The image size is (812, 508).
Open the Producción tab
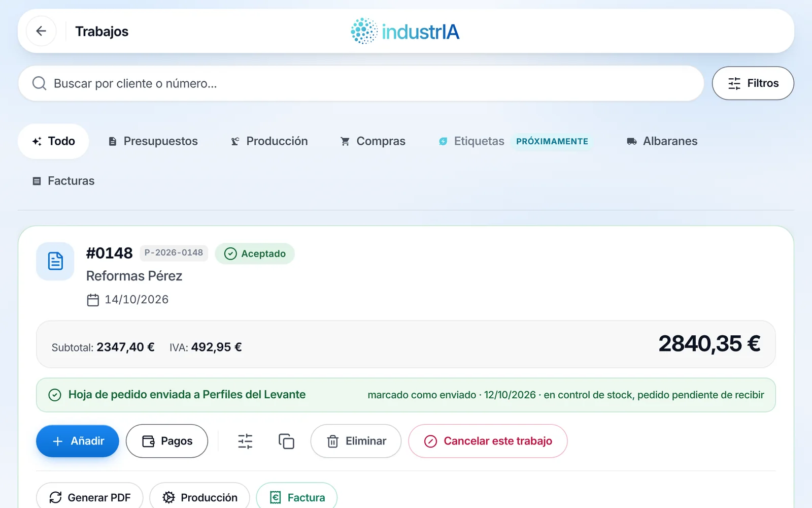click(x=269, y=141)
